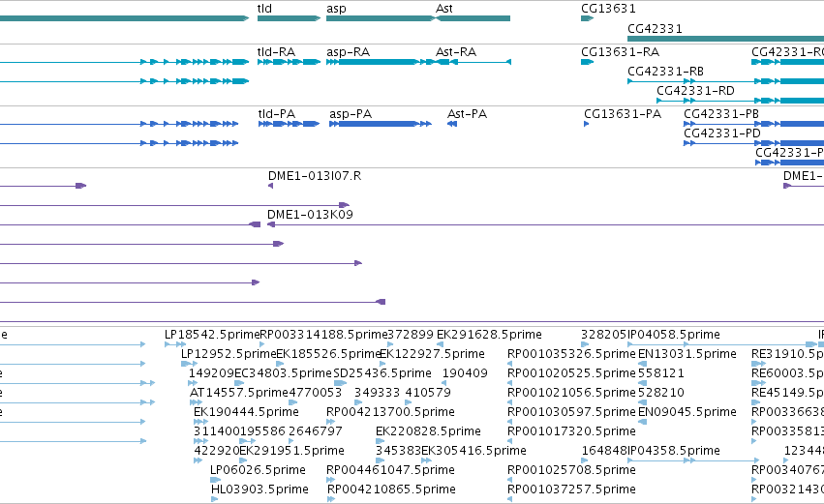Image resolution: width=824 pixels, height=504 pixels.
Task: Select the EK220828.5prime EST
Action: click(x=380, y=441)
